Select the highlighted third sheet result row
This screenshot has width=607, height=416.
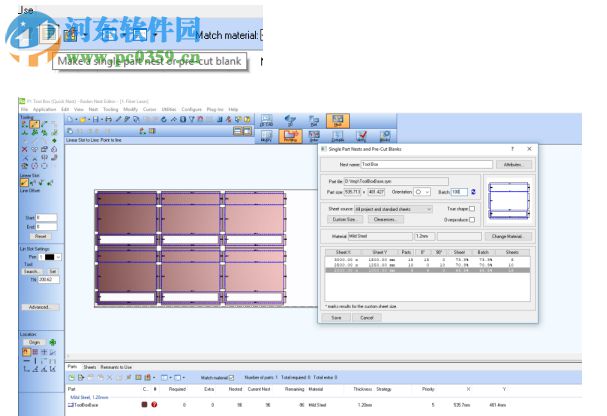(x=427, y=270)
